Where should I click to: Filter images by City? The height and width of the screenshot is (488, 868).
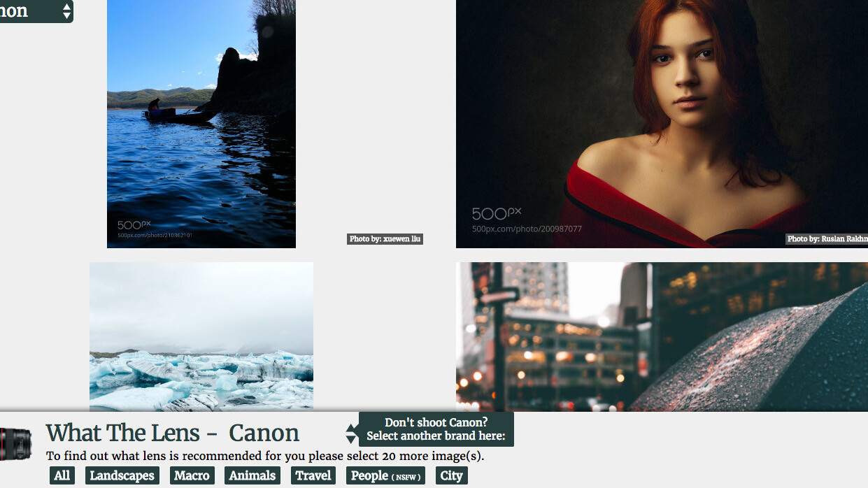[451, 475]
